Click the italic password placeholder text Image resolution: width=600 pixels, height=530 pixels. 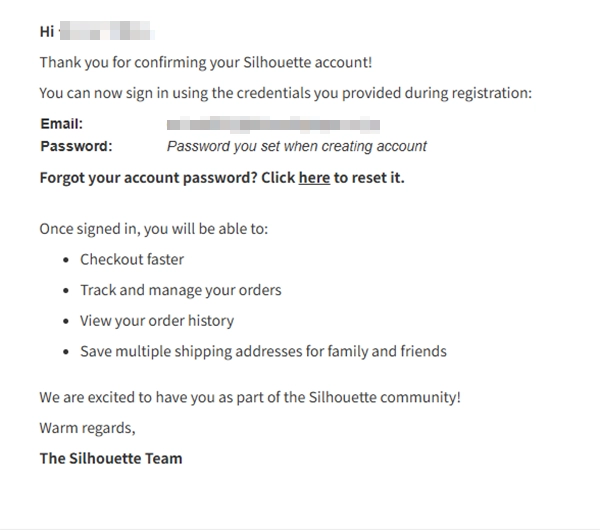tap(296, 146)
